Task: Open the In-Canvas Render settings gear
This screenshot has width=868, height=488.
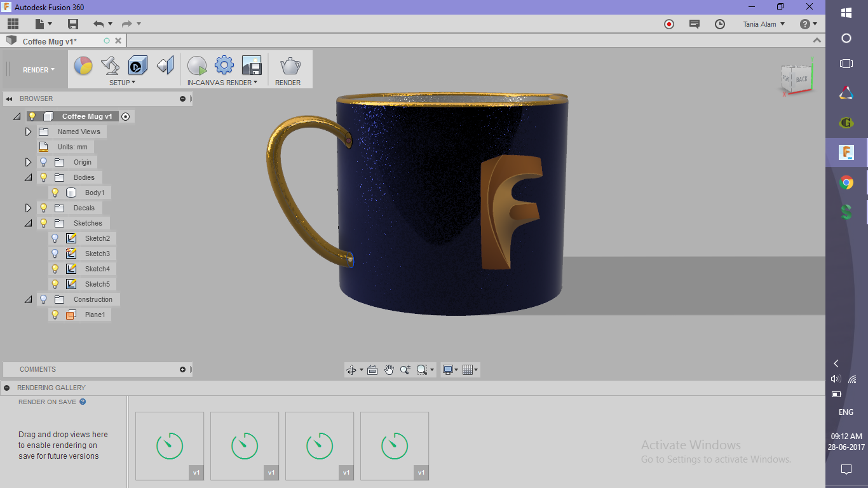Action: (224, 65)
